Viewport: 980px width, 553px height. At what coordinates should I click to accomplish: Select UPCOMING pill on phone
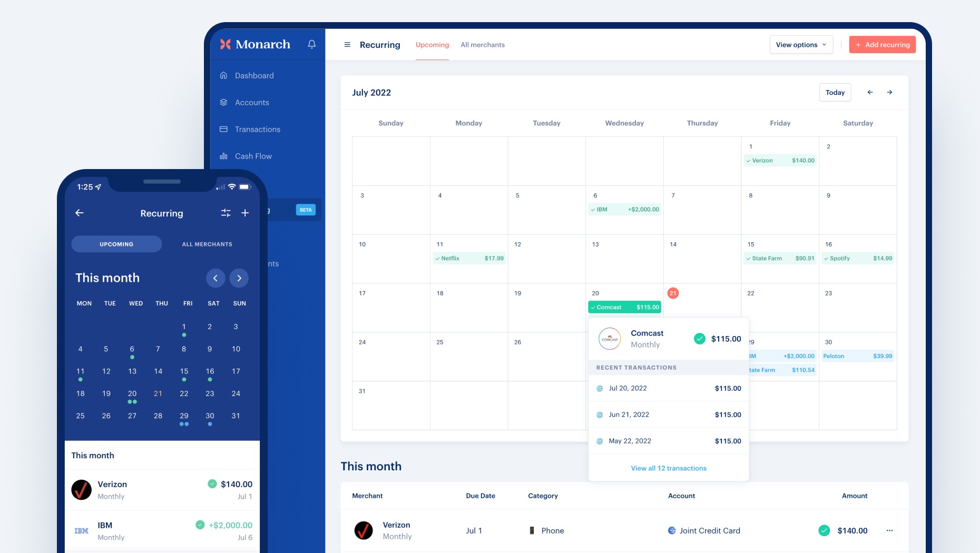[116, 244]
